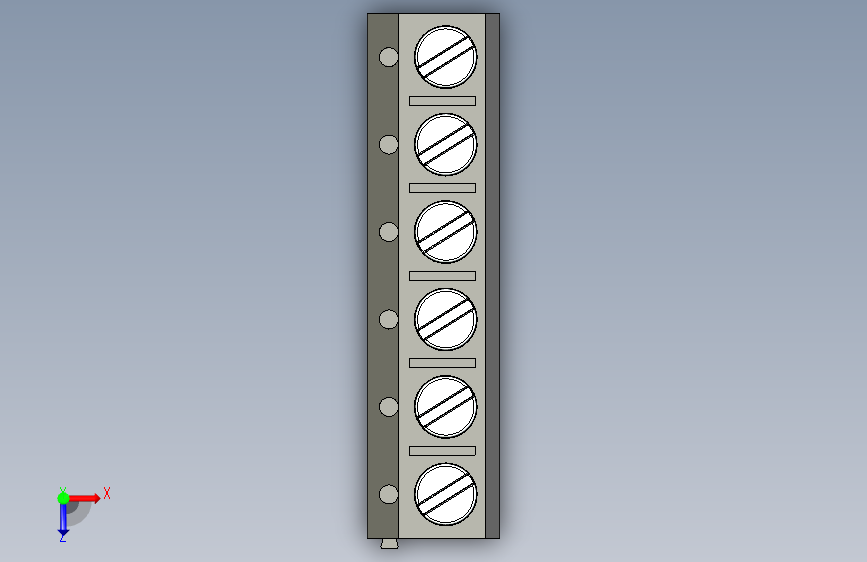This screenshot has height=562, width=867.
Task: Pick the small round hole beside the third screw
Action: click(389, 232)
